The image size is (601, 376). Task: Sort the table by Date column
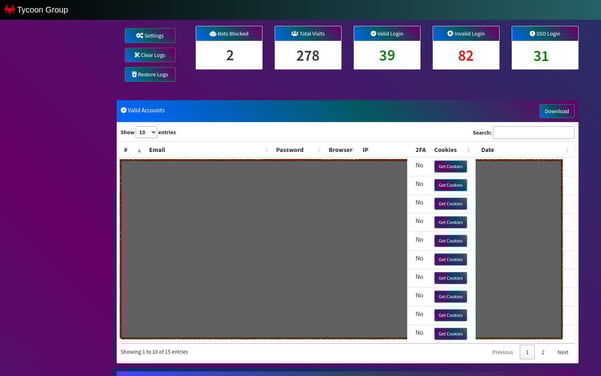[488, 150]
